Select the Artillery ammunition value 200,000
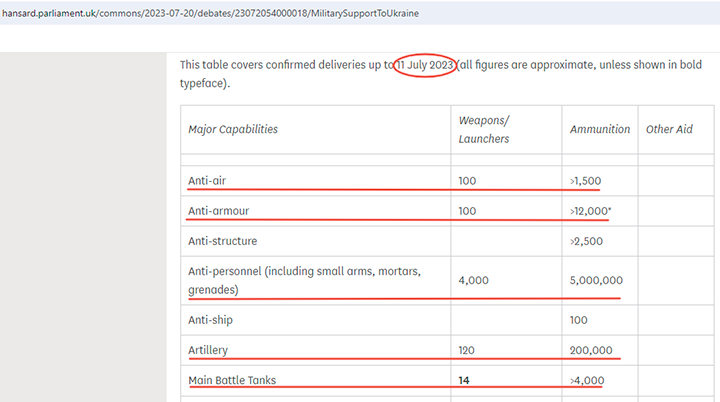Screen dimensions: 720x402 [x=592, y=351]
